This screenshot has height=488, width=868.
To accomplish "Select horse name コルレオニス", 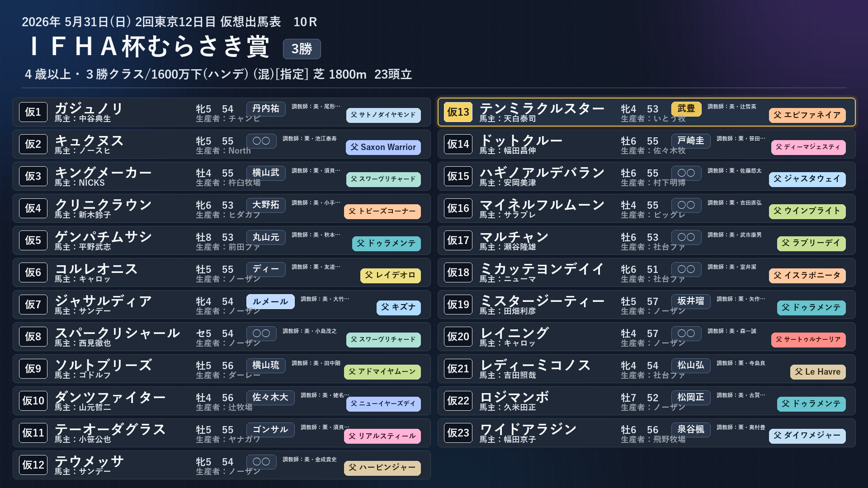I will click(96, 269).
